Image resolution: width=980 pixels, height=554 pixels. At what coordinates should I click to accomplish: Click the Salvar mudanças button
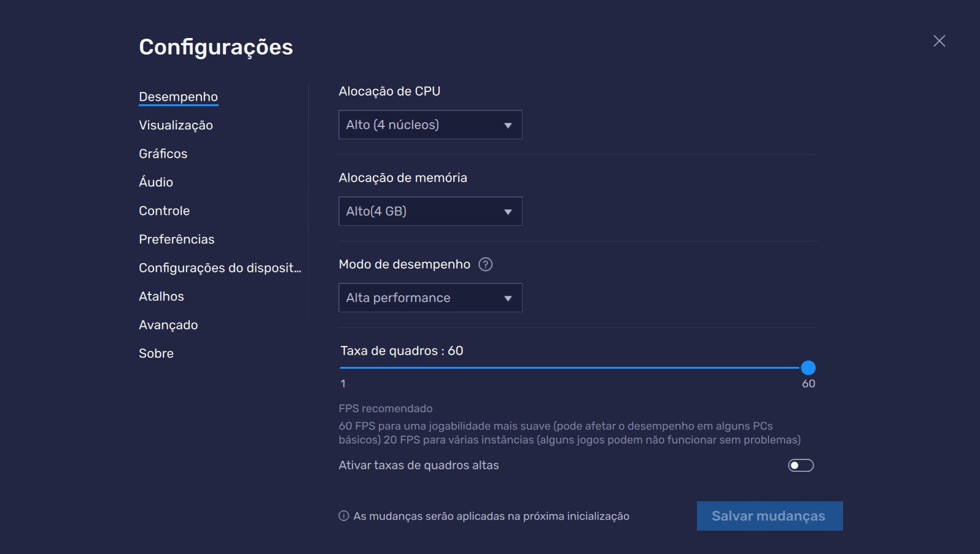[x=769, y=516]
